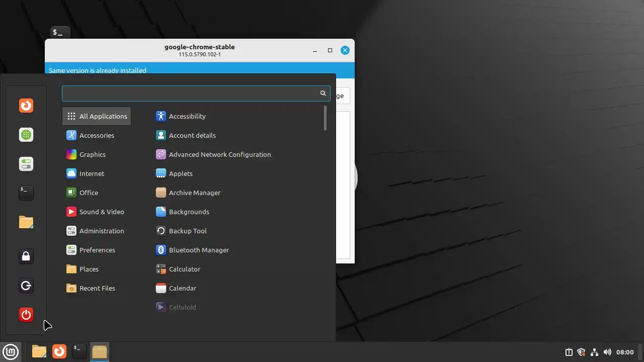The height and width of the screenshot is (362, 644).
Task: Open Files from the taskbar
Action: pyautogui.click(x=39, y=351)
